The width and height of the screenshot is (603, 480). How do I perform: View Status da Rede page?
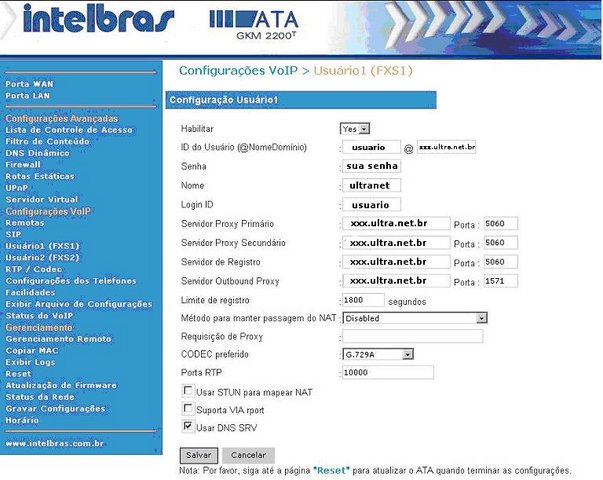pos(40,397)
